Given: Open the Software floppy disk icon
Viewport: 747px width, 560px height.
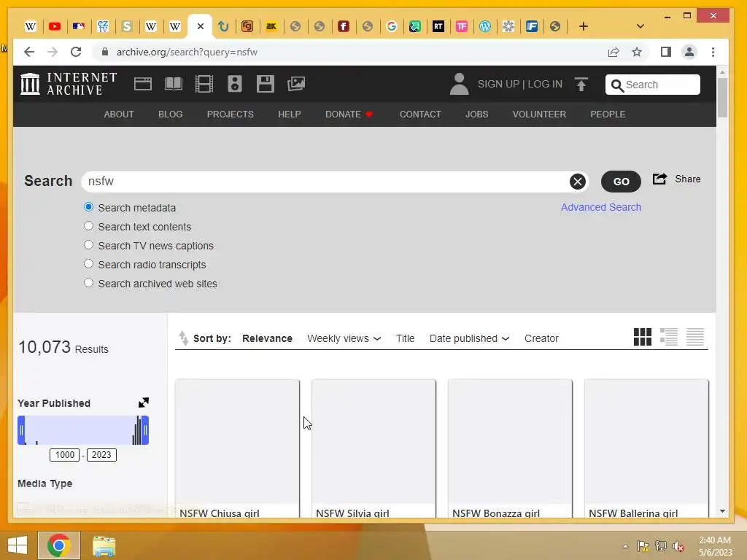Looking at the screenshot, I should (265, 85).
